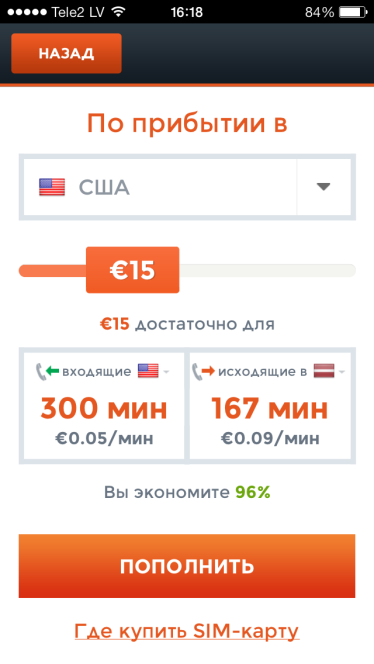Open the country dropdown arrow

click(x=324, y=187)
